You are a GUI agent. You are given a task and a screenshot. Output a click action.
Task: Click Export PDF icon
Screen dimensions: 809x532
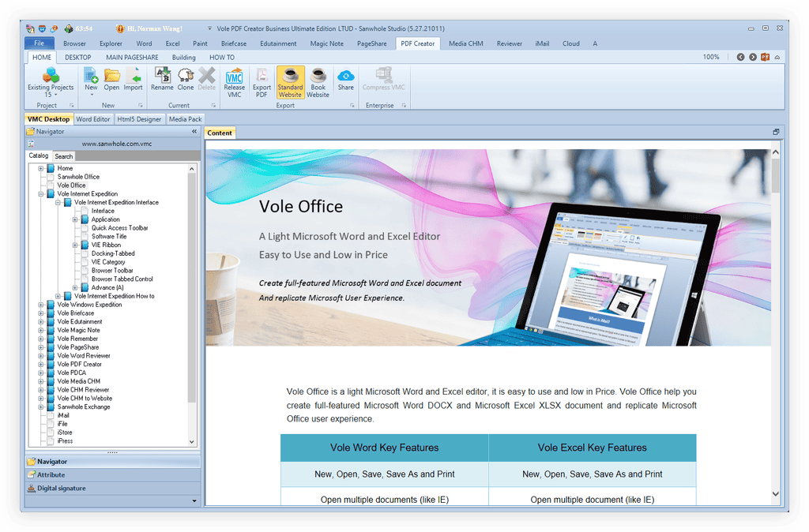click(x=262, y=75)
